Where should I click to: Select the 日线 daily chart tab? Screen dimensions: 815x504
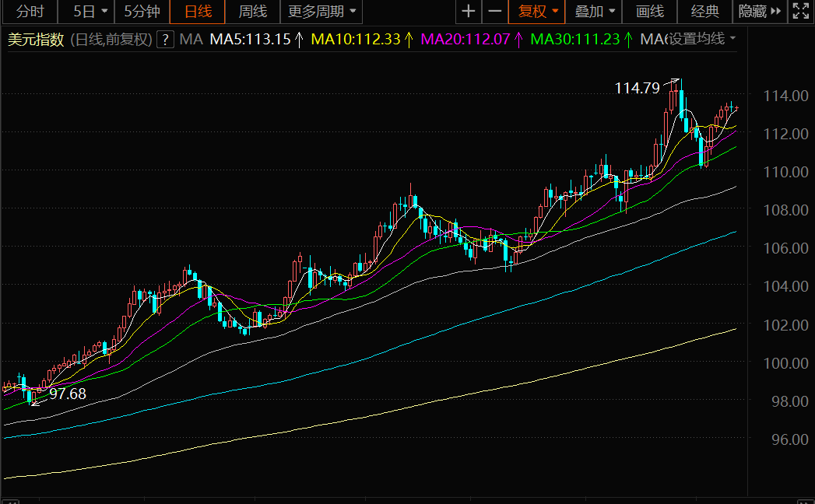pyautogui.click(x=197, y=12)
